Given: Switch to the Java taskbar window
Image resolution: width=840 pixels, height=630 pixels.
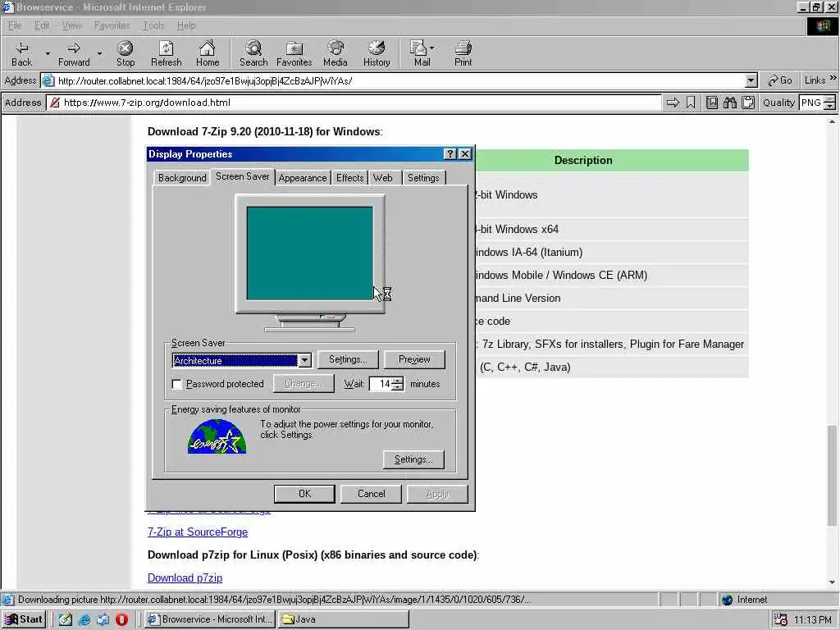Looking at the screenshot, I should [343, 619].
